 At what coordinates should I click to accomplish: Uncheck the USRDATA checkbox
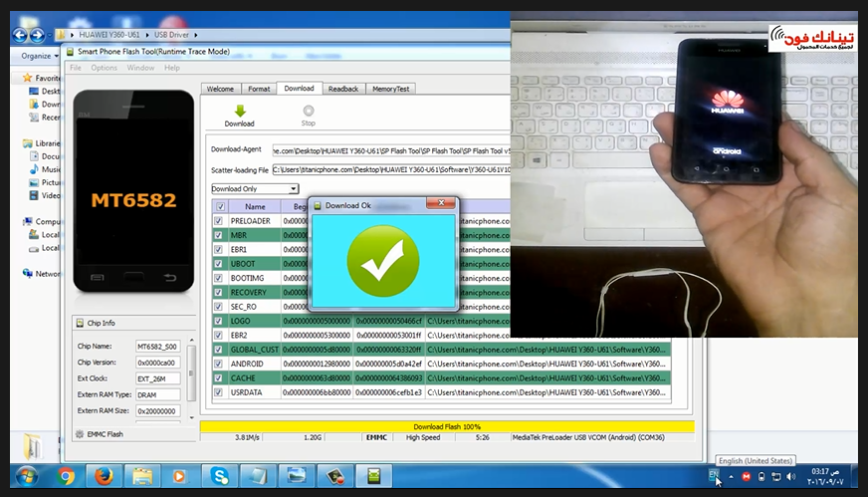[x=219, y=392]
